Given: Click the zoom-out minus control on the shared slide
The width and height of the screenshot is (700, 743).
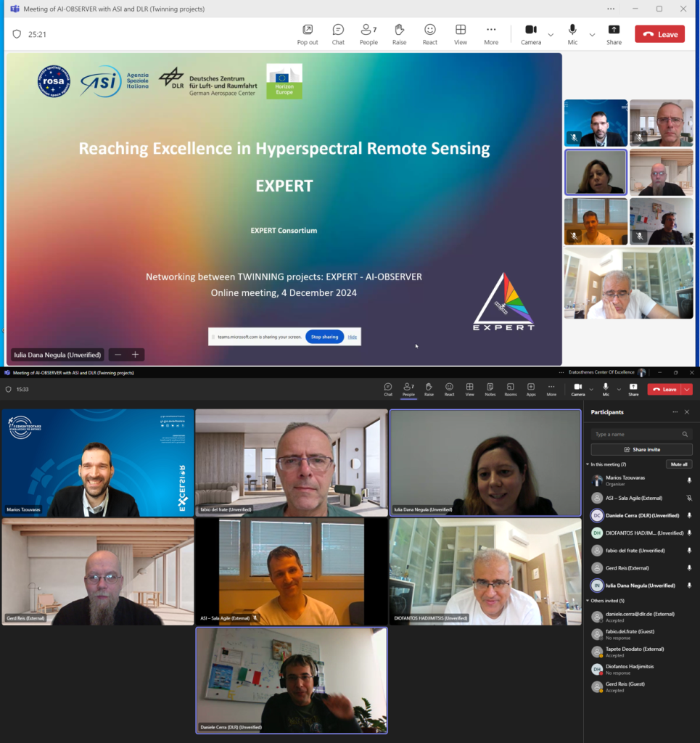Looking at the screenshot, I should (118, 355).
